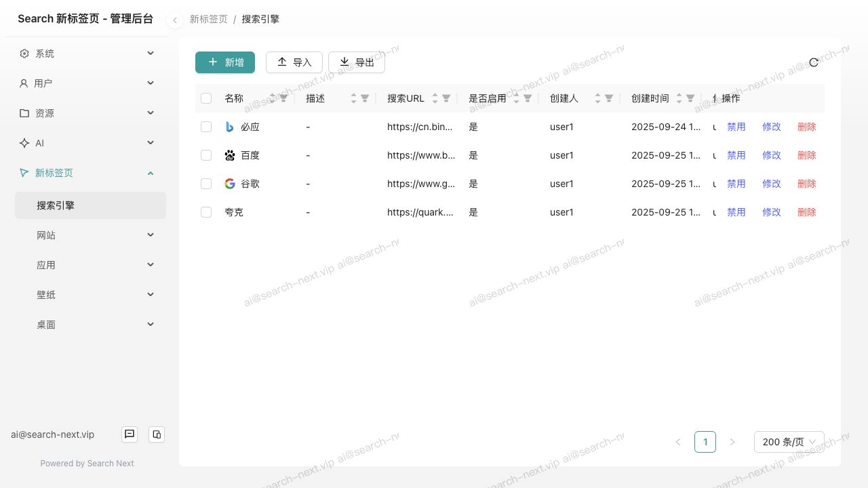
Task: Open the 网站 menu item
Action: pyautogui.click(x=90, y=235)
